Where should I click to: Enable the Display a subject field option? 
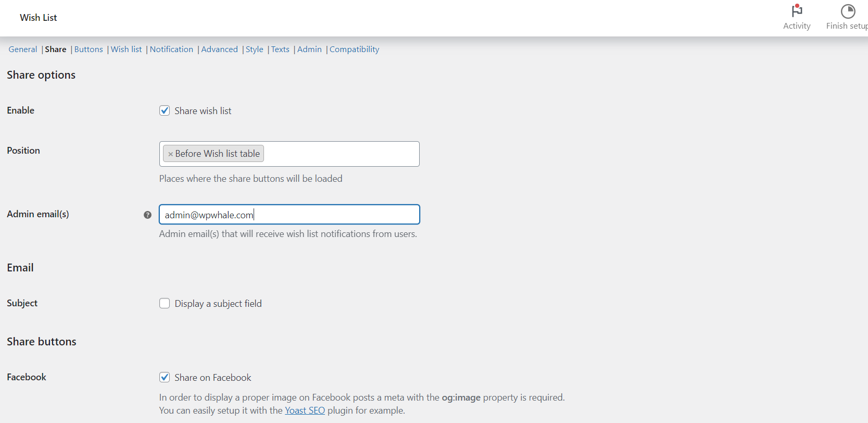(165, 303)
